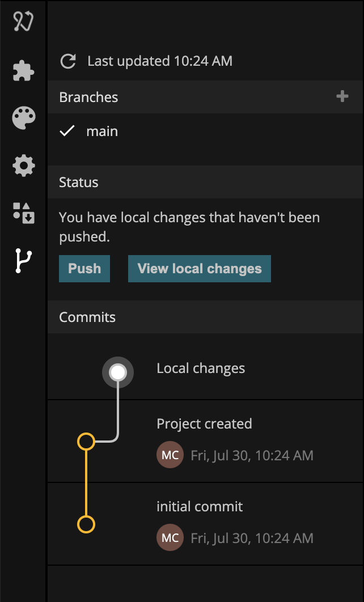Click the white Local changes graph node
Image resolution: width=364 pixels, height=602 pixels.
(118, 372)
